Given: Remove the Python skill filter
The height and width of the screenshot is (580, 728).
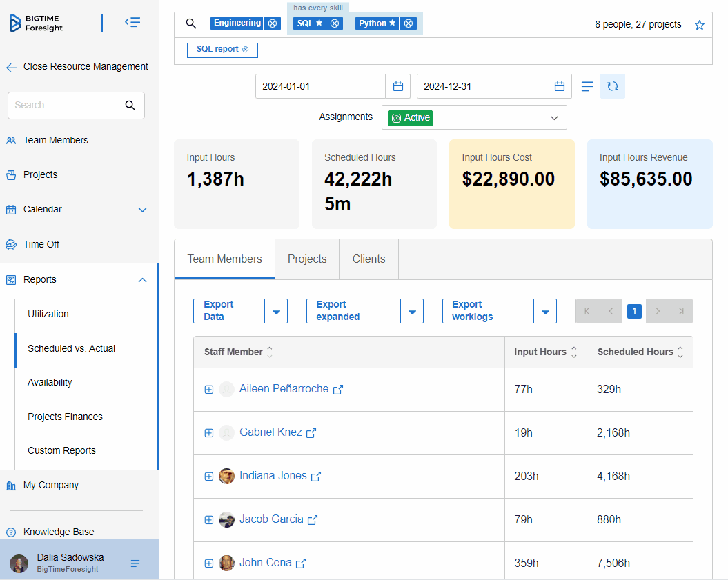Looking at the screenshot, I should tap(409, 23).
